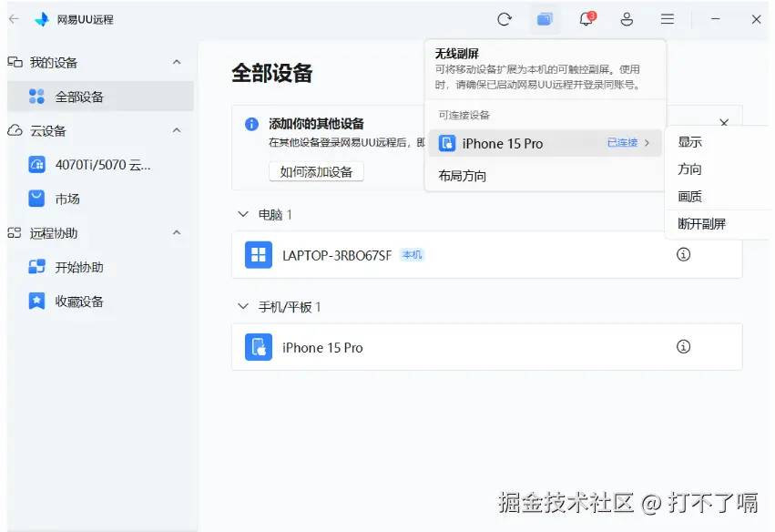Select iPhone 15 Pro in connectable devices popup

(545, 143)
